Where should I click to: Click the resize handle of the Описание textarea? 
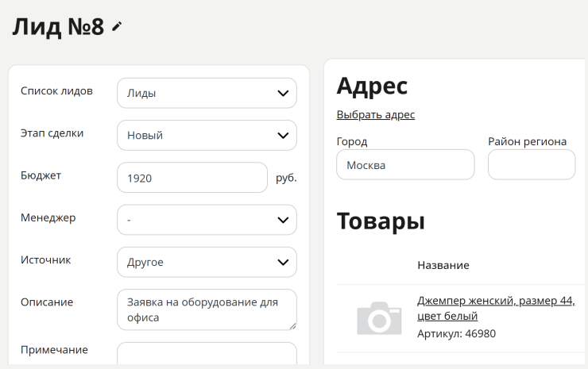point(292,326)
